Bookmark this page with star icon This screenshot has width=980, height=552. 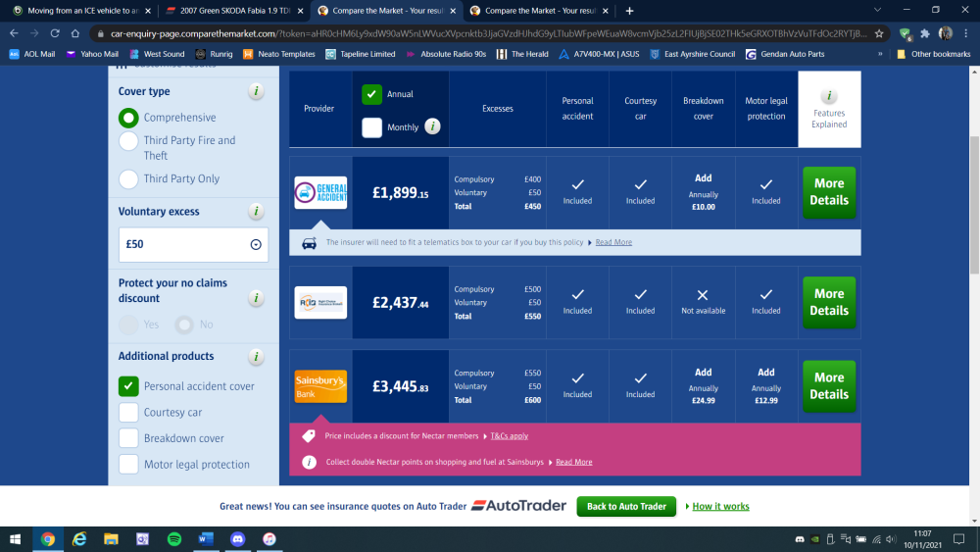(x=879, y=33)
